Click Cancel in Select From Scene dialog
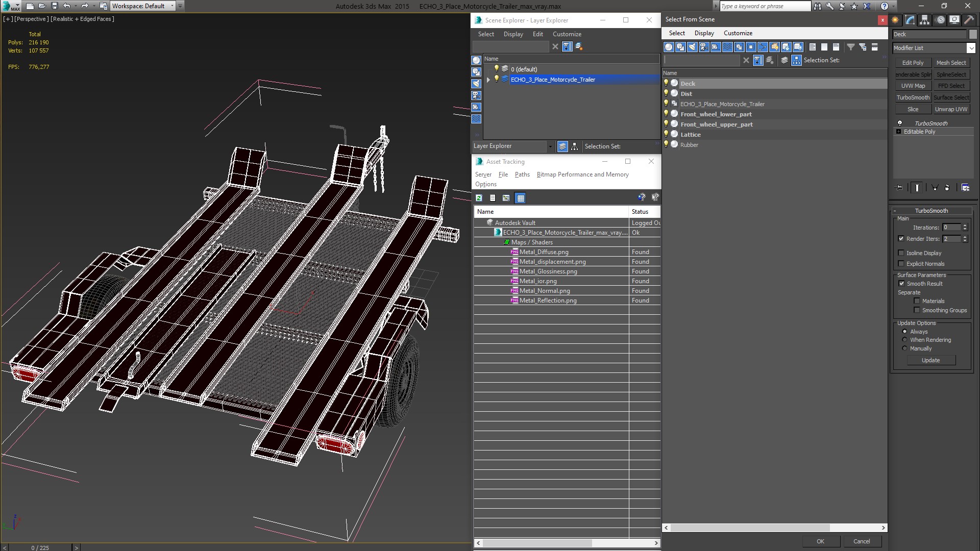 click(862, 541)
